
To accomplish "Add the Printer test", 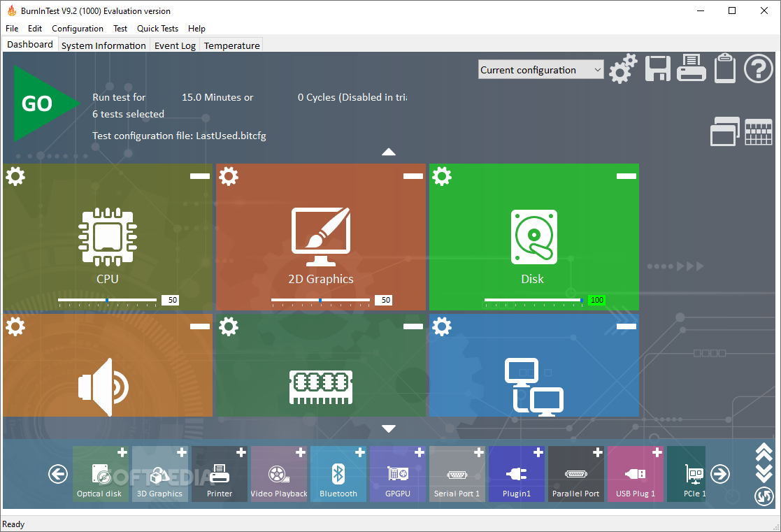I will tap(241, 452).
